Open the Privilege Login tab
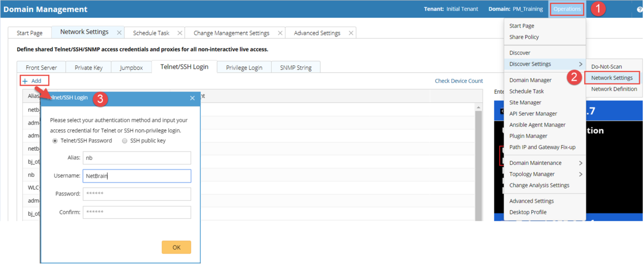This screenshot has width=644, height=264. [244, 68]
